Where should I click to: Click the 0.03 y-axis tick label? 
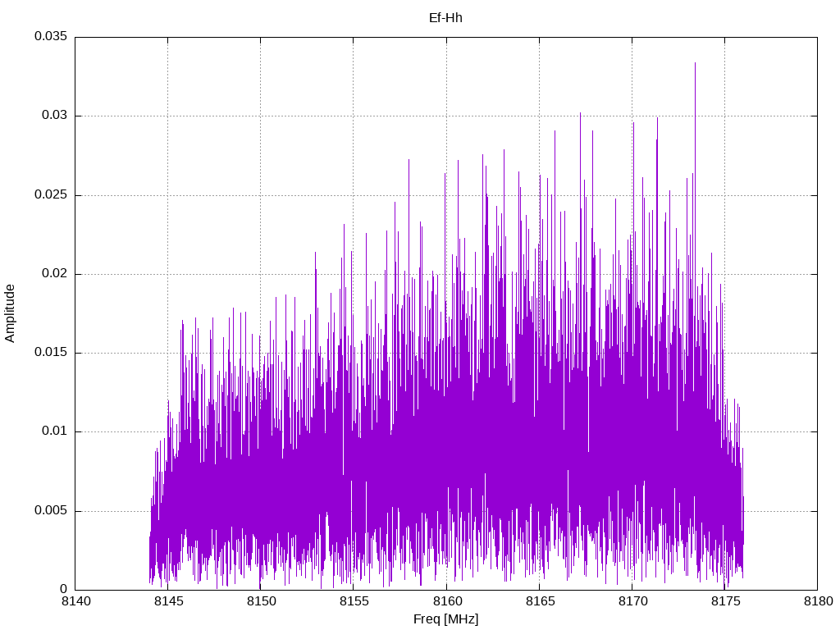click(x=55, y=115)
